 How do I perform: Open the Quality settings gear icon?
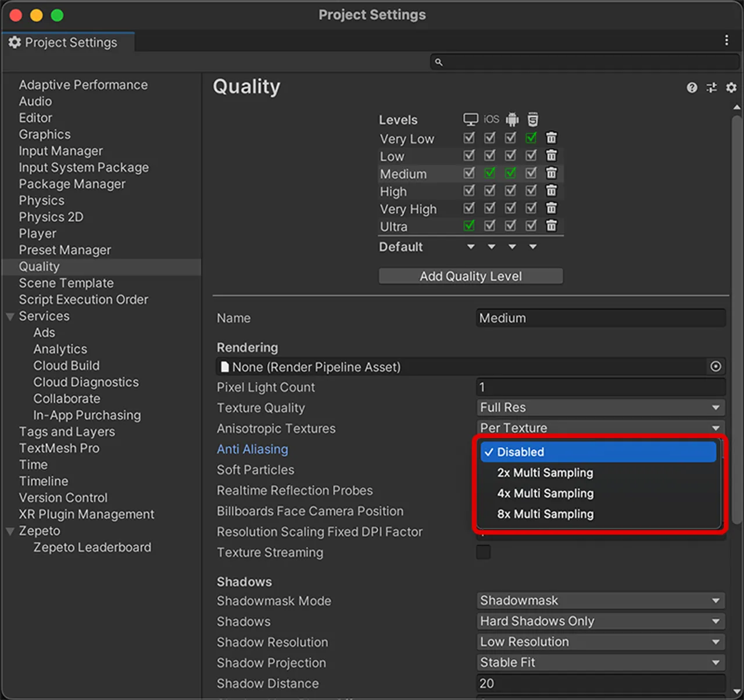[x=731, y=88]
